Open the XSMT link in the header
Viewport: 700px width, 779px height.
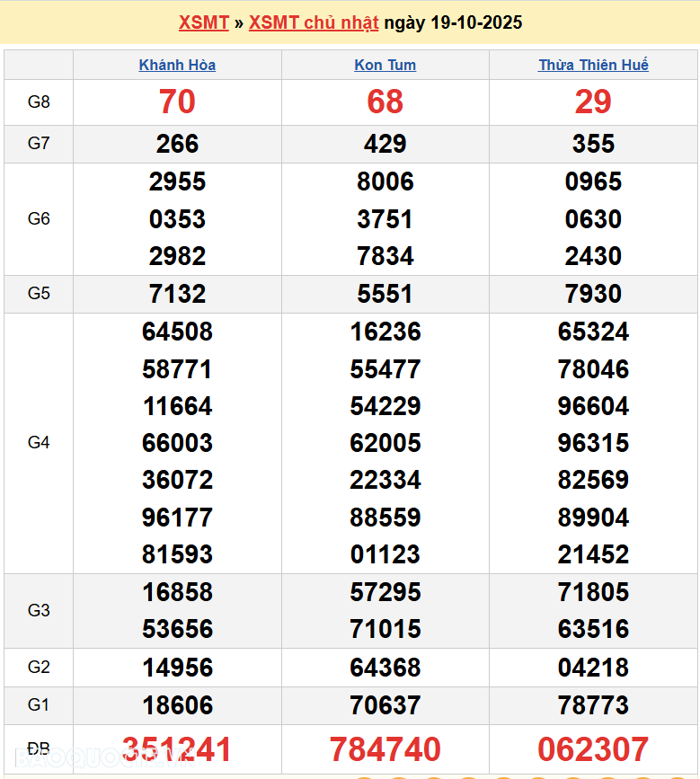point(203,22)
